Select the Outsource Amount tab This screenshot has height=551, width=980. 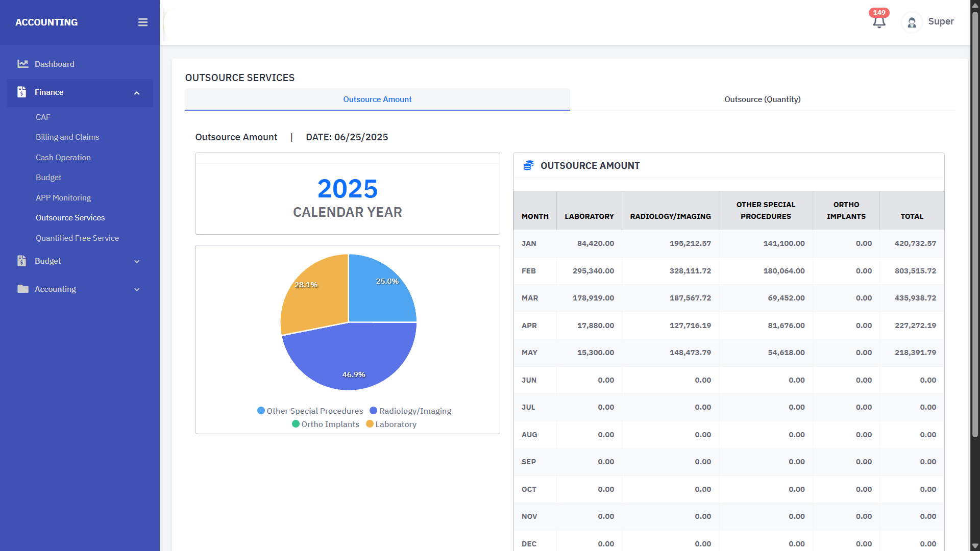tap(377, 99)
